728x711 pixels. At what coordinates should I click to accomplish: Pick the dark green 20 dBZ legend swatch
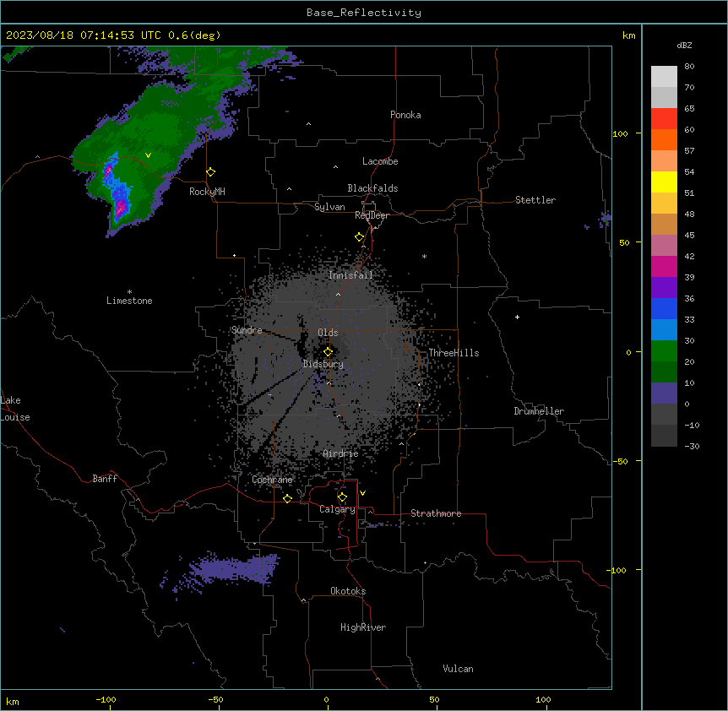click(664, 372)
